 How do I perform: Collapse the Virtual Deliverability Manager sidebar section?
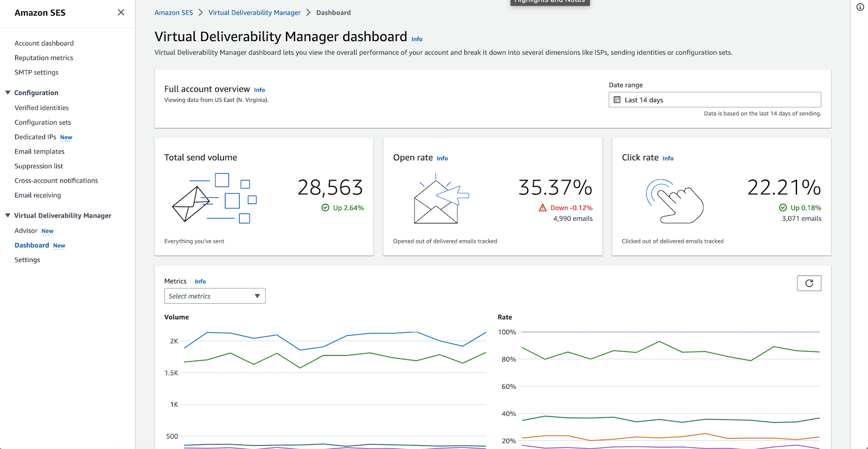click(8, 215)
